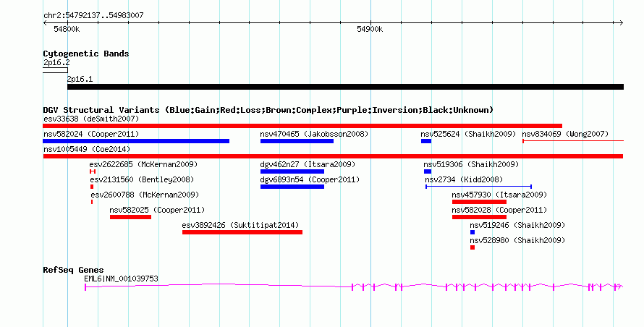Click the esv3892426 red loss bar
The image size is (644, 327).
click(x=242, y=232)
